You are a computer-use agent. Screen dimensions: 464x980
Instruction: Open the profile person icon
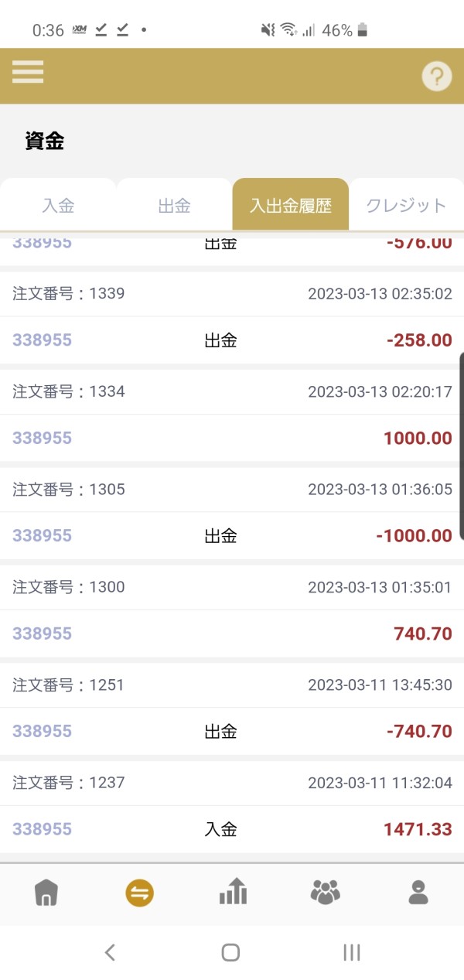click(418, 893)
